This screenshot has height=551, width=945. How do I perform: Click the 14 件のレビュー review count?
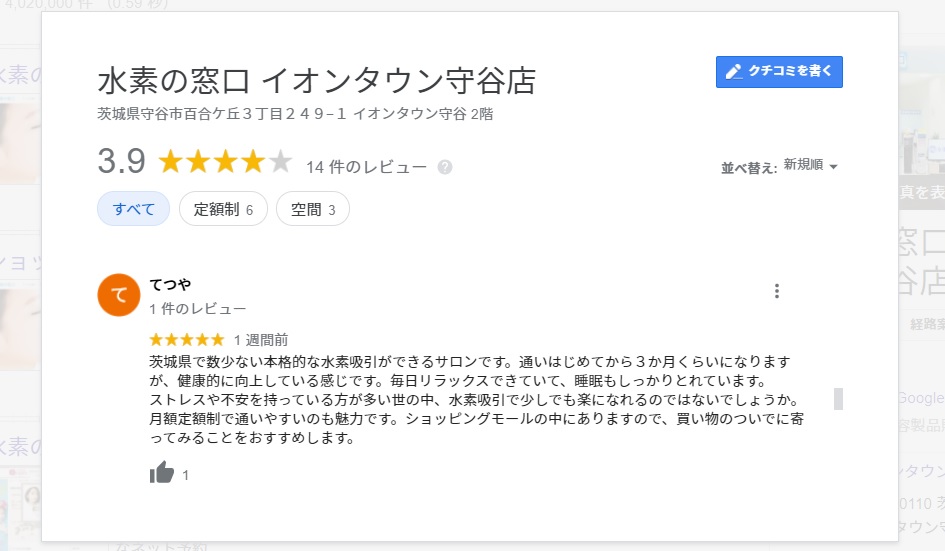click(366, 167)
